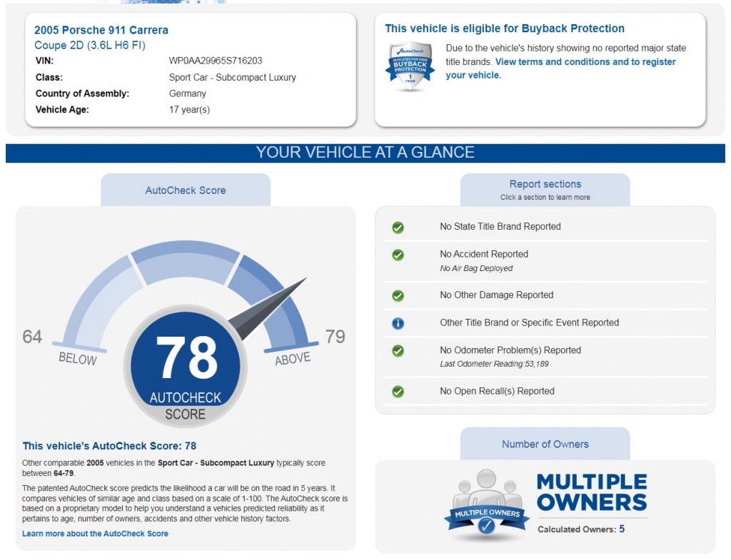Click No Air Bag Deployed note
The width and height of the screenshot is (731, 560).
(476, 268)
